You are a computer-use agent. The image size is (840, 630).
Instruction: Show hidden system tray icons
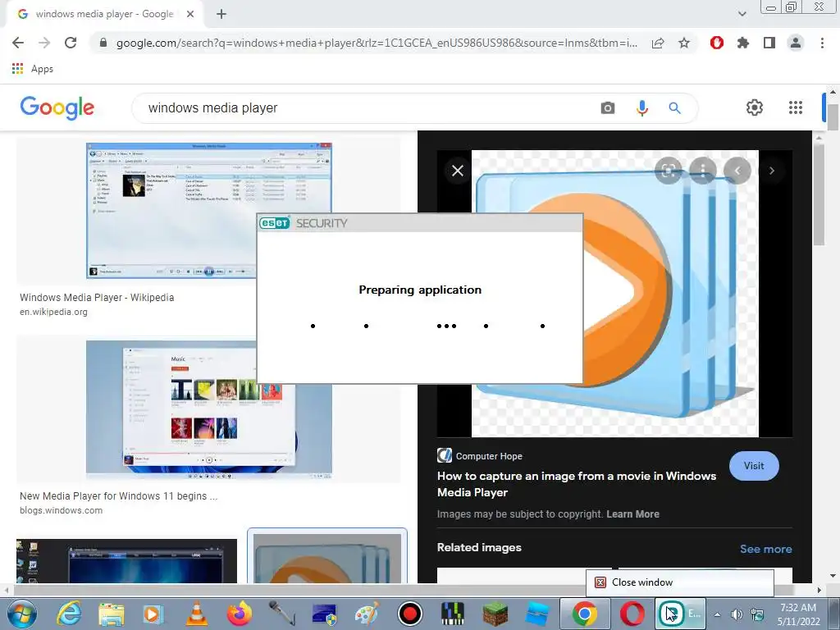717,614
